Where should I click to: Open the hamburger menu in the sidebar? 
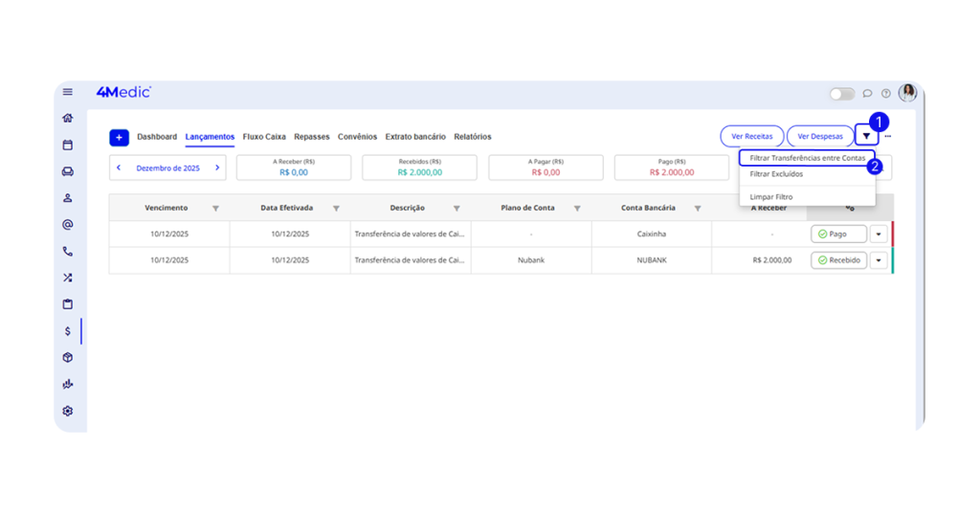point(68,93)
